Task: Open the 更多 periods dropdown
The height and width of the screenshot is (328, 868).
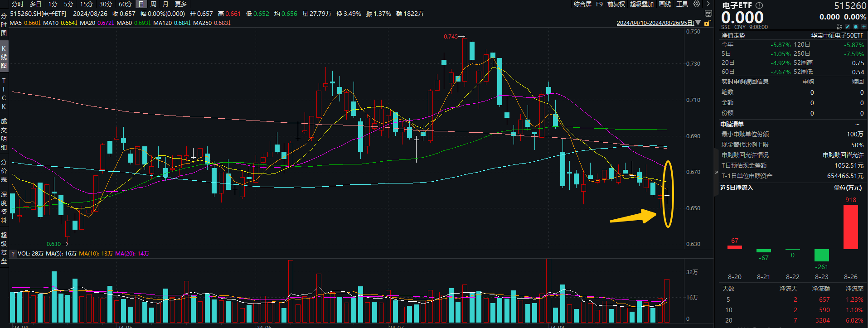Action: click(180, 4)
